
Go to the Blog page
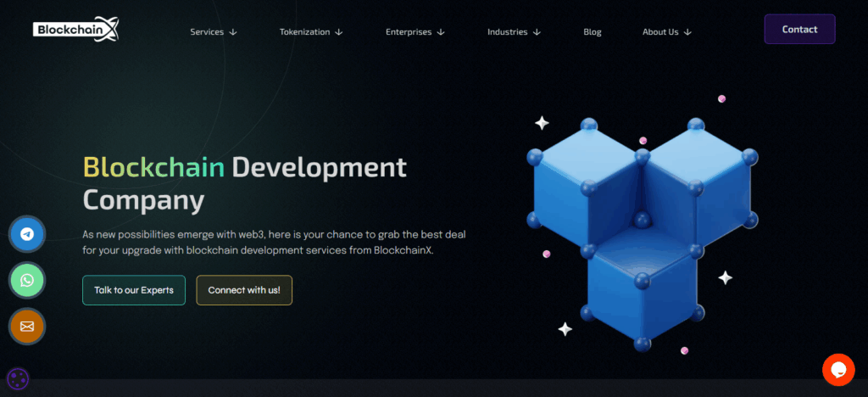pos(593,32)
